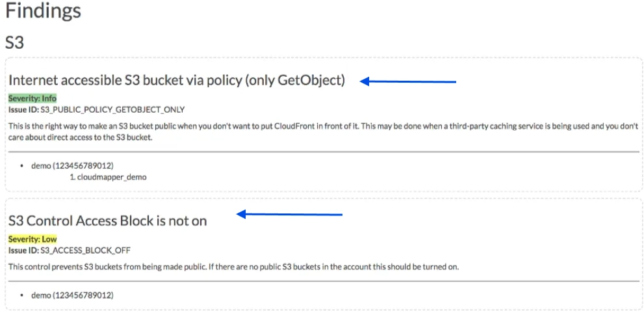Click the bullet before first demo account
This screenshot has height=315, width=644.
21,167
